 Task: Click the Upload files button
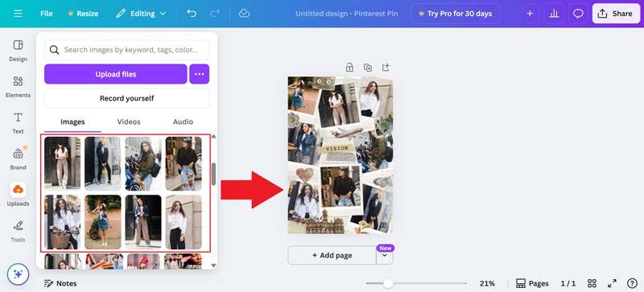[116, 74]
